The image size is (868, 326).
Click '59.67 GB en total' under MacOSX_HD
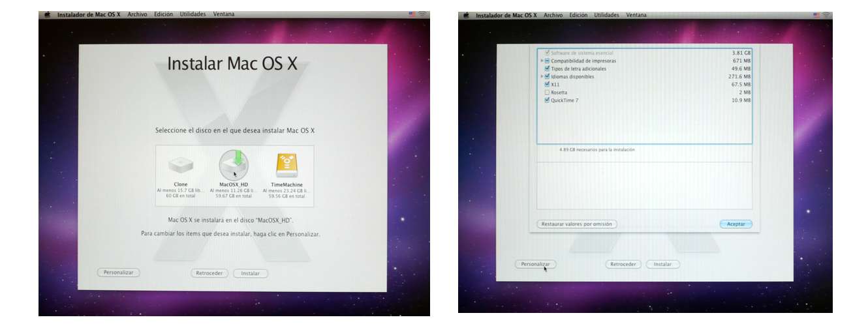234,196
